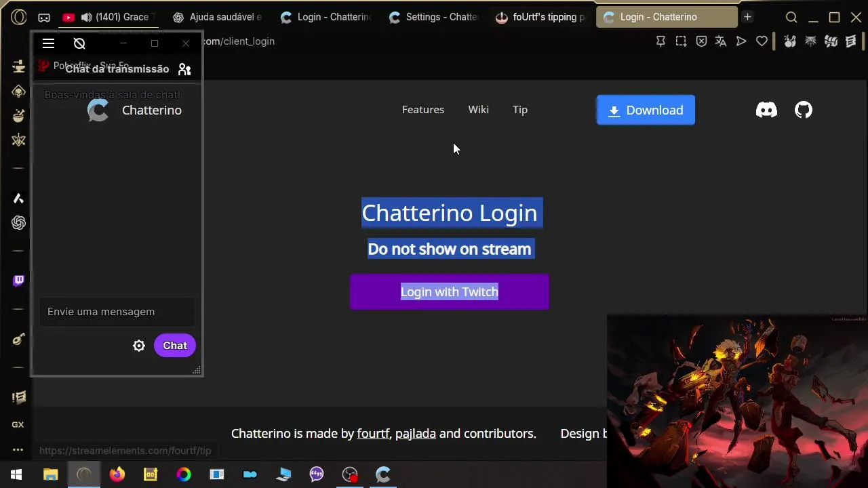
Task: Open the GX Corner gamepad icon
Action: (44, 18)
